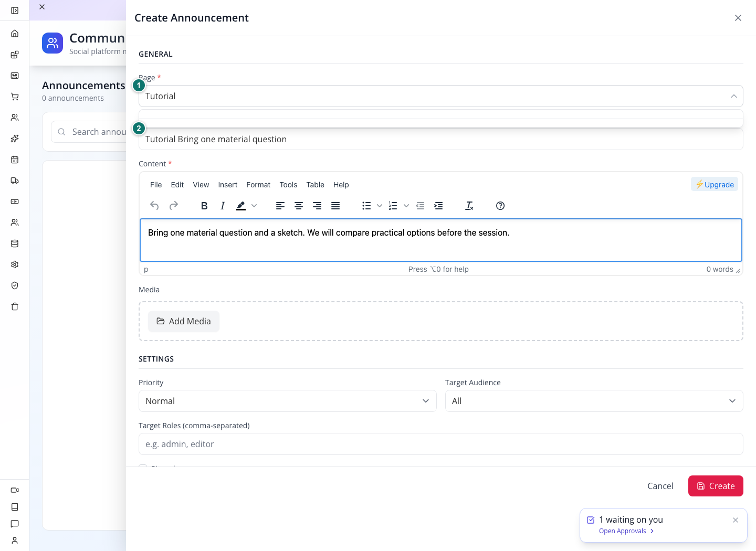Click the sparkles icon in the sidebar
Image resolution: width=756 pixels, height=551 pixels.
click(15, 139)
